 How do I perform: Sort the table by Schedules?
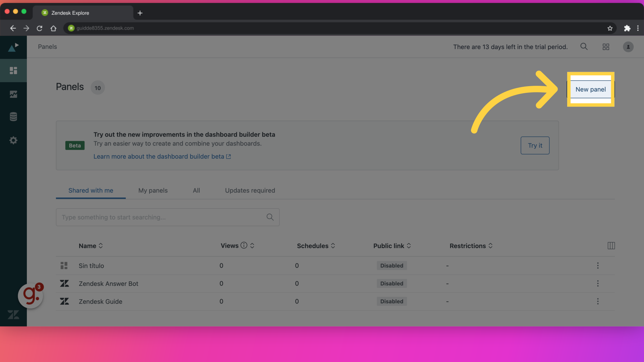coord(316,246)
